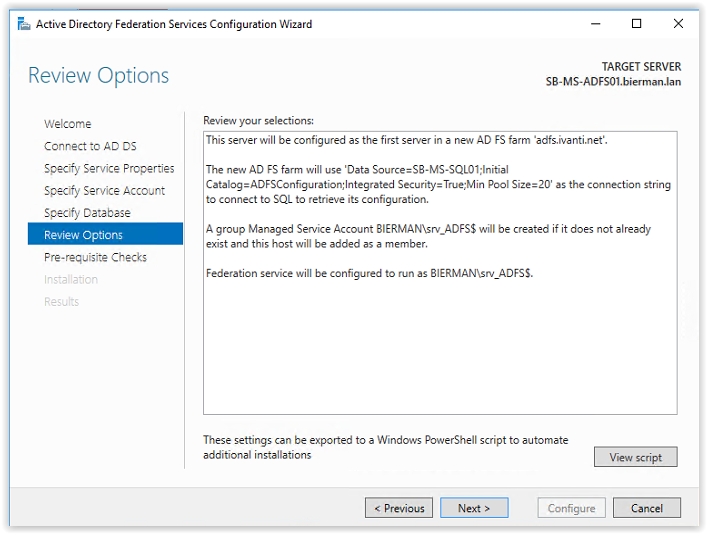The image size is (707, 534).
Task: Open Specify Service Account page
Action: coord(105,190)
